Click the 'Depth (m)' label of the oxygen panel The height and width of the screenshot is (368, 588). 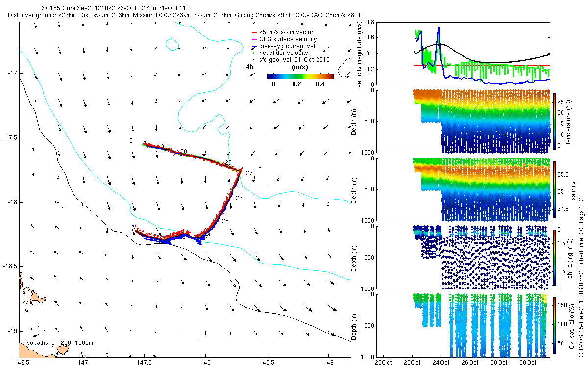point(355,326)
